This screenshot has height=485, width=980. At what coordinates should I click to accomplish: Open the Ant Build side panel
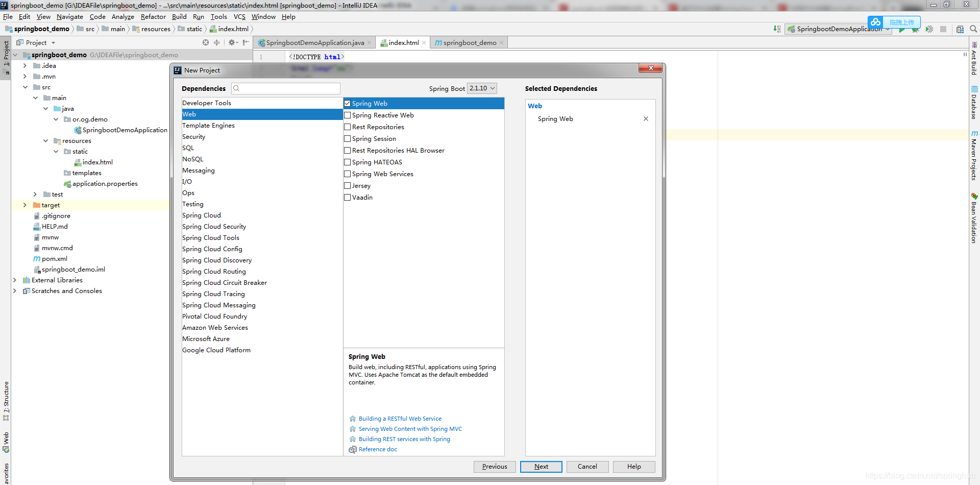tap(974, 58)
